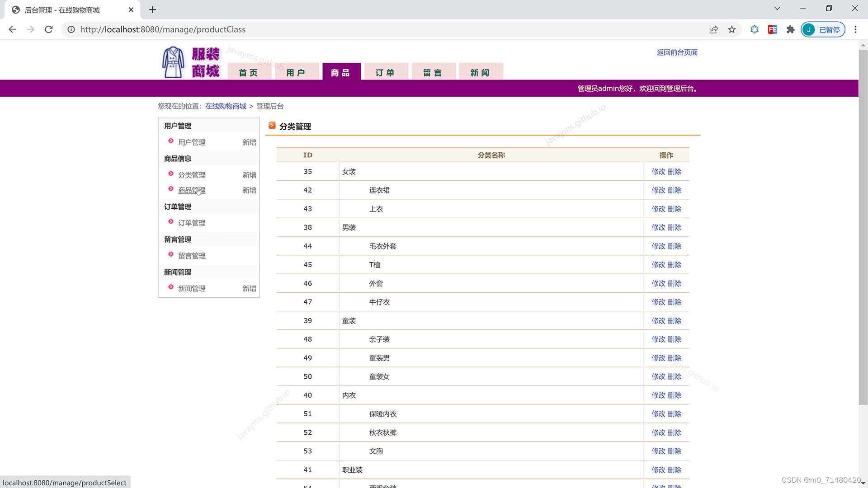Open tab search dropdown chevron
This screenshot has height=488, width=868.
[x=777, y=9]
